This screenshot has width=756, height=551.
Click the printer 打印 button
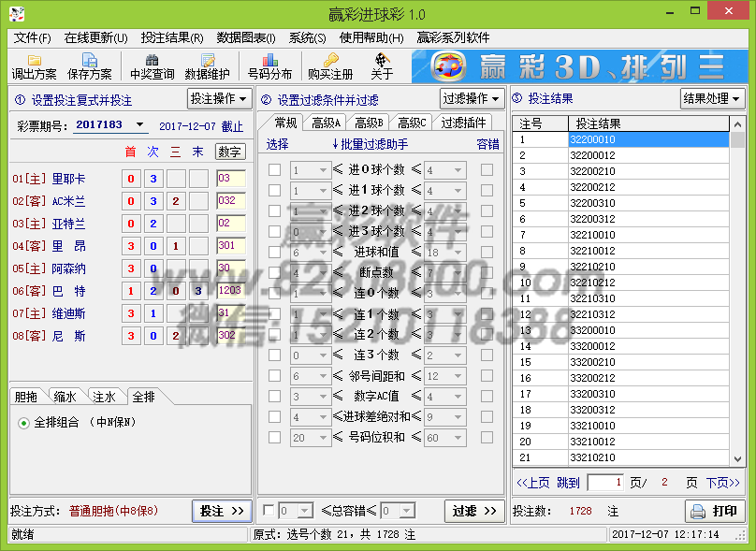tap(715, 511)
